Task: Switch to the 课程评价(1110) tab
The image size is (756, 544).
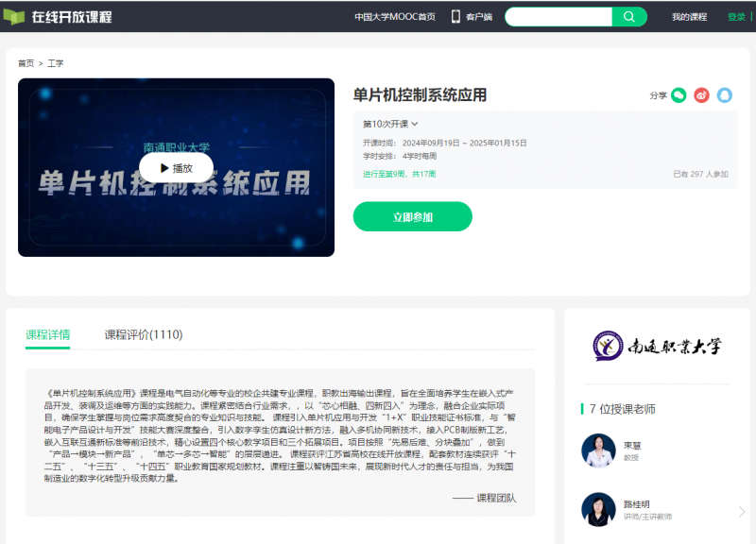Action: pyautogui.click(x=144, y=335)
